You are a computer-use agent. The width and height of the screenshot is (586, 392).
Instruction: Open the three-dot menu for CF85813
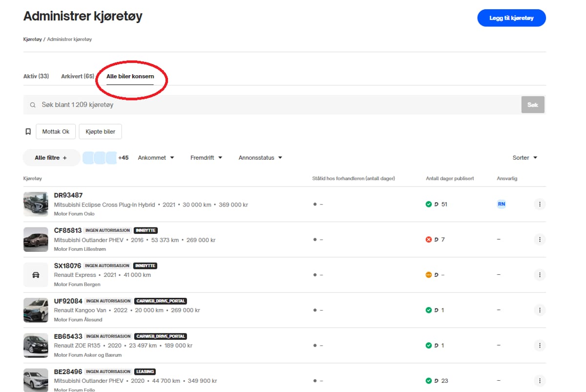540,240
